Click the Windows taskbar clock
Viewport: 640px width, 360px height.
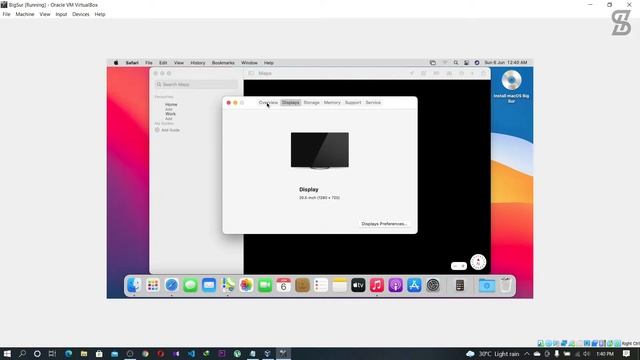point(605,354)
